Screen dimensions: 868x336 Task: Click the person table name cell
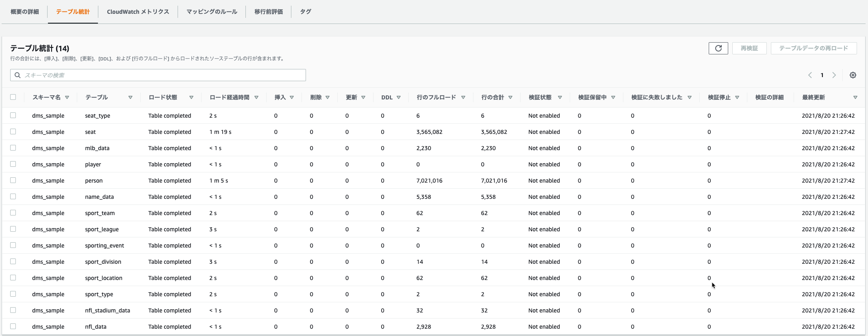tap(94, 181)
